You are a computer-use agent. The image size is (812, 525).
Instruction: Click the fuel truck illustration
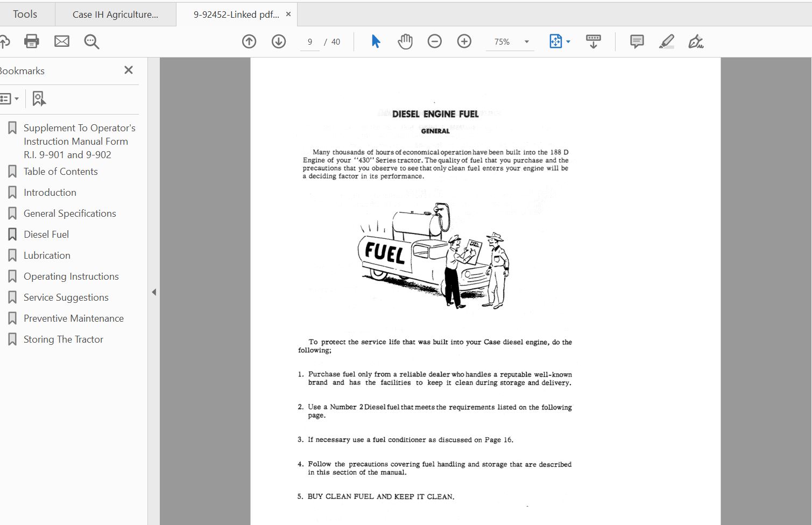point(433,256)
